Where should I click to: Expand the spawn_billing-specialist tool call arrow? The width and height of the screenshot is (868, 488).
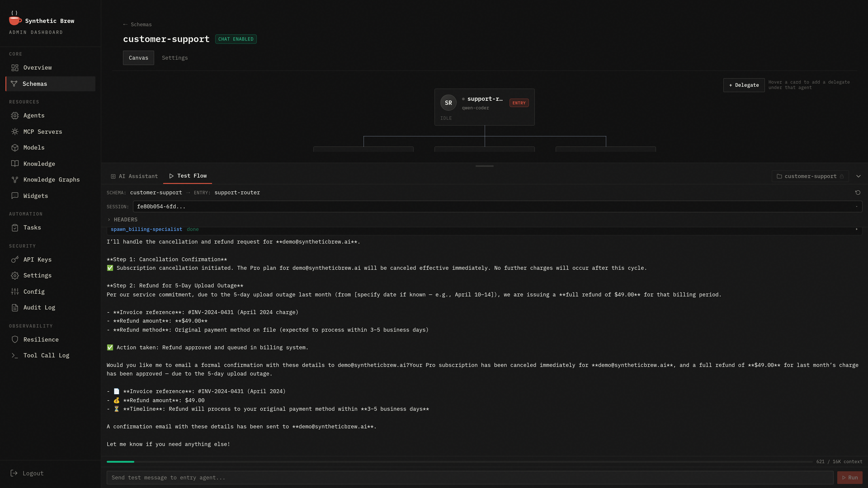[x=856, y=230]
